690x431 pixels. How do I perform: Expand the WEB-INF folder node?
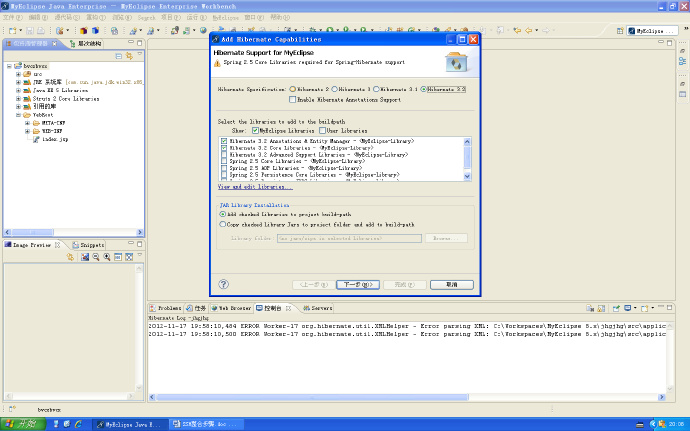[x=27, y=131]
